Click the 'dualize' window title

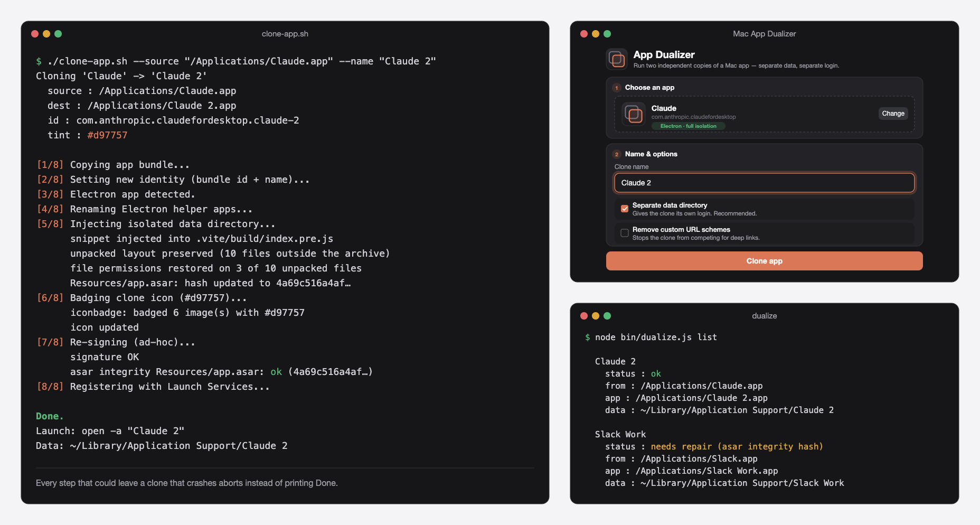tap(764, 316)
